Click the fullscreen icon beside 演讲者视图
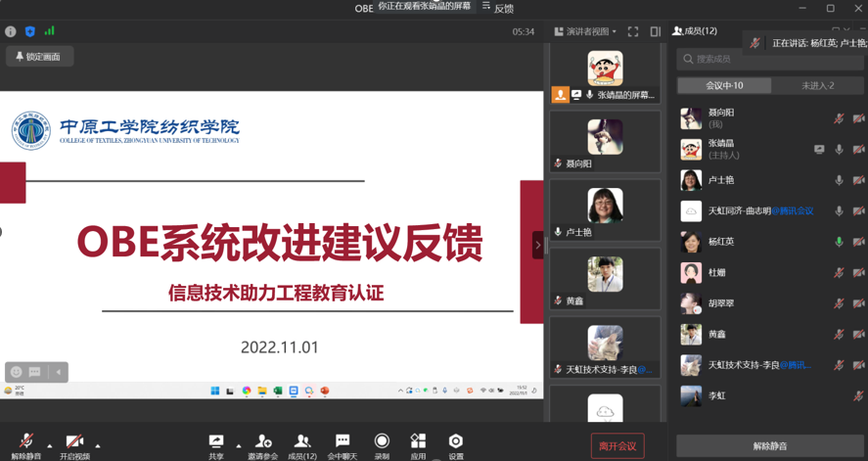Image resolution: width=868 pixels, height=461 pixels. [x=633, y=31]
